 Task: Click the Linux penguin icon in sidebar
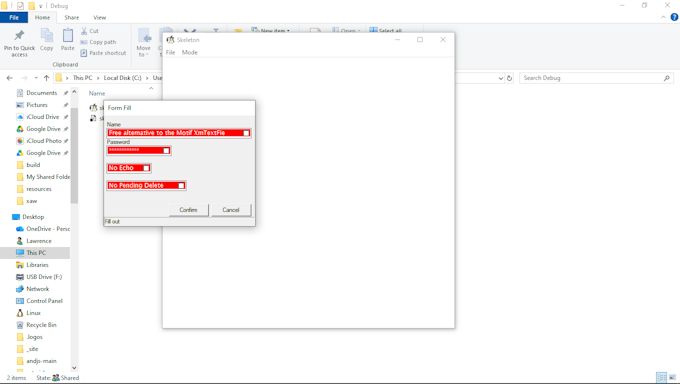[20, 313]
